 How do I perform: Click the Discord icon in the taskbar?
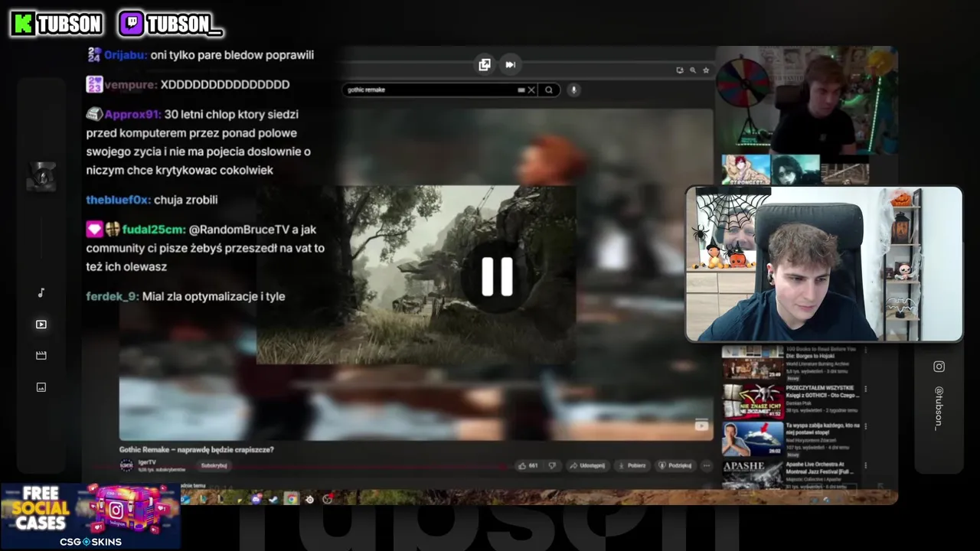click(256, 499)
